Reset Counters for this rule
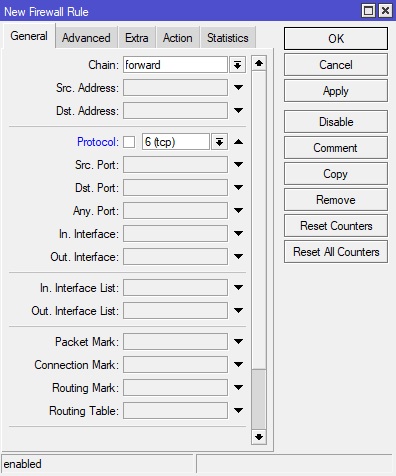The image size is (396, 476). coord(336,226)
